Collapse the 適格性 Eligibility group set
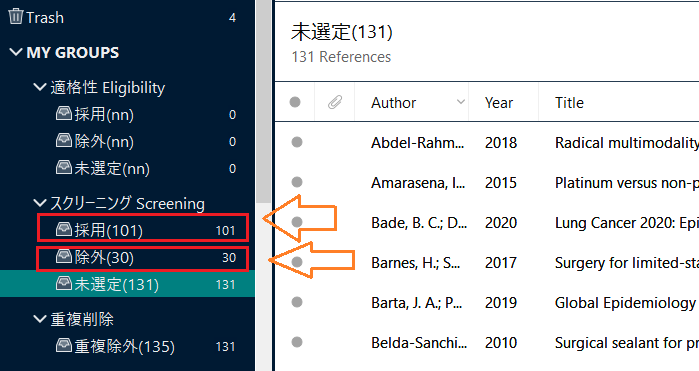 click(40, 87)
